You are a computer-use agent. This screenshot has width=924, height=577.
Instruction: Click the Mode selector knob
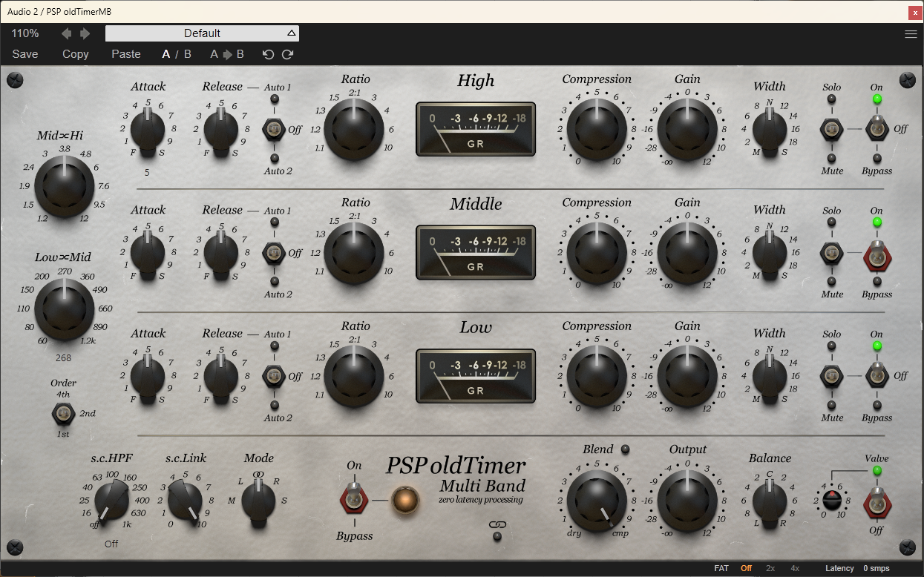coord(258,501)
